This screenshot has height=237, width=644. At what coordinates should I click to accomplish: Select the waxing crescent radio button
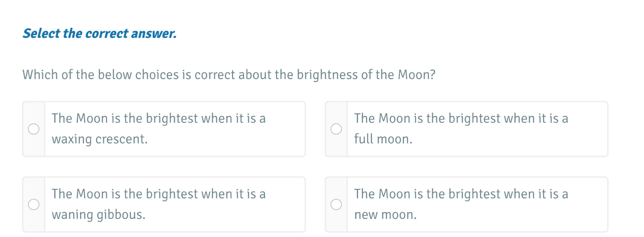[x=33, y=129]
